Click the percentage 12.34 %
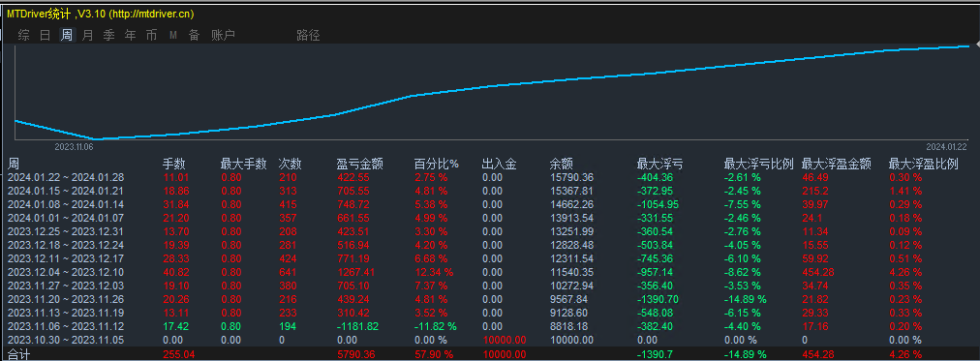This screenshot has width=980, height=361. point(434,272)
